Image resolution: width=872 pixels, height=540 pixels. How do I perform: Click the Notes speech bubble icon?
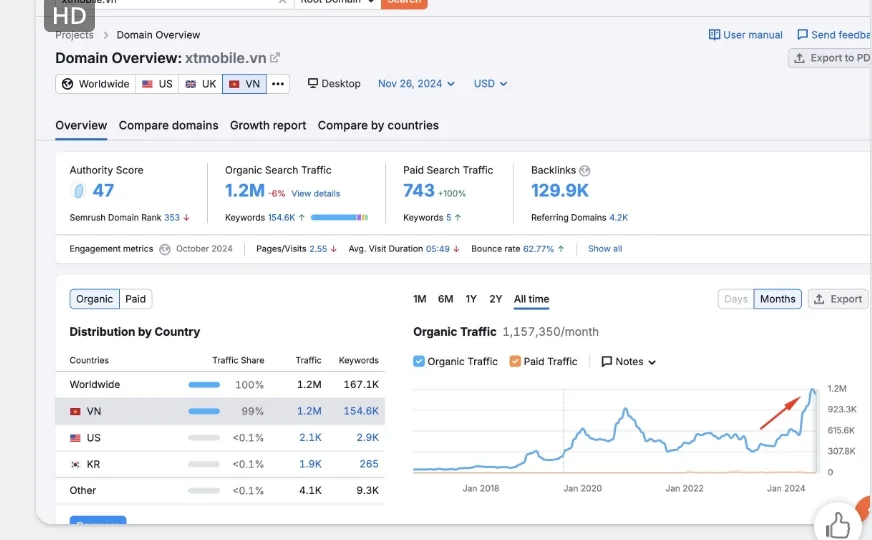(607, 361)
